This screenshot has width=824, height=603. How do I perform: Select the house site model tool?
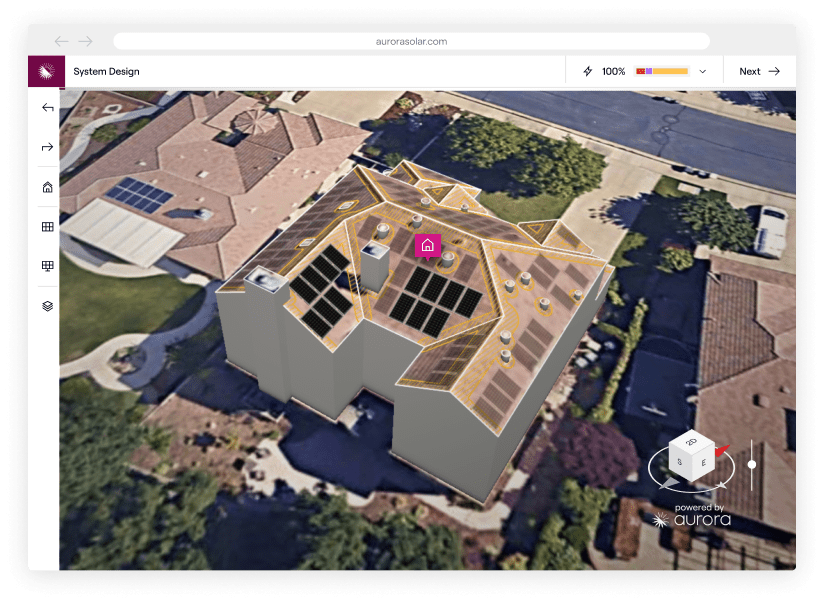(x=48, y=187)
